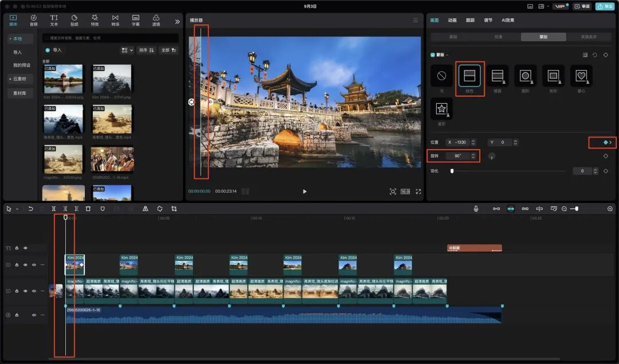Screen dimensions: 619x364
Task: Switch to the 动画 animation tab
Action: pos(452,20)
